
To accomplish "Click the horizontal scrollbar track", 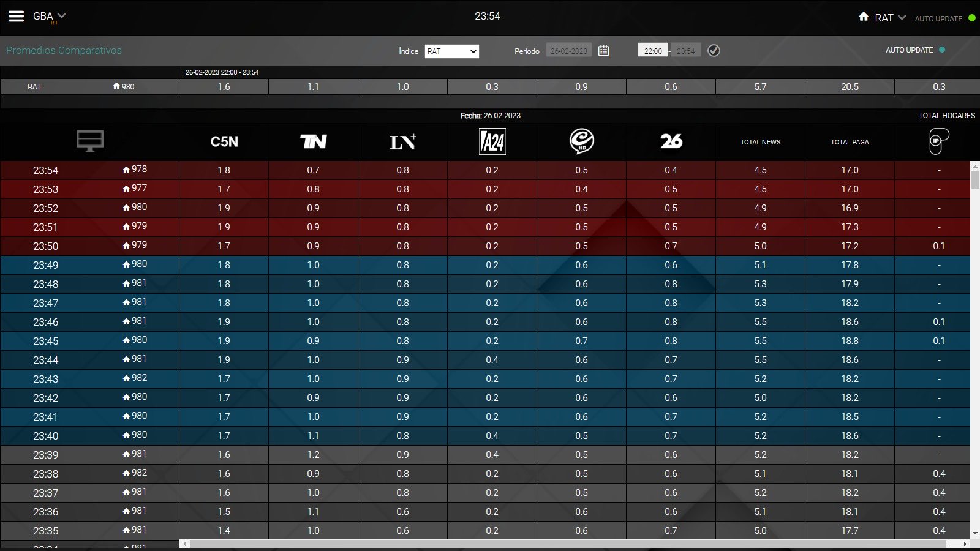I will 576,544.
